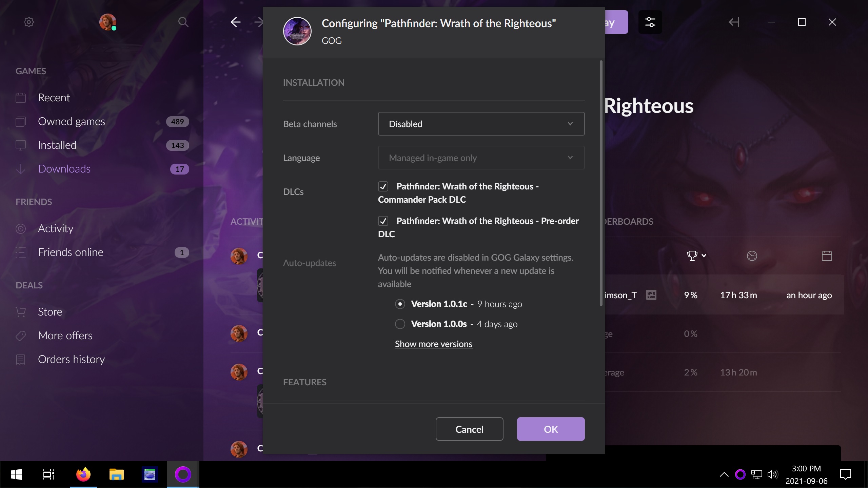Open user profile avatar in sidebar
Screen dimensions: 868x488
(x=108, y=22)
